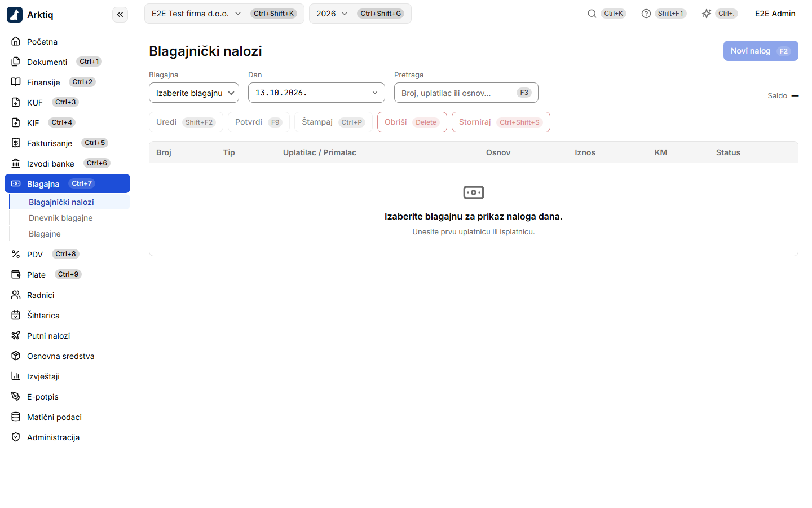Click the E-potpis pen icon
Image resolution: width=812 pixels, height=508 pixels.
(16, 396)
